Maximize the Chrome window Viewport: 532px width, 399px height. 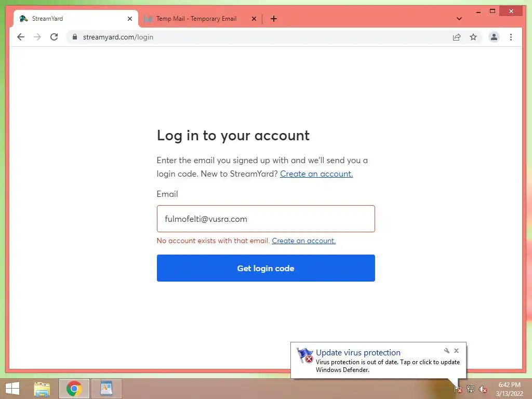493,11
